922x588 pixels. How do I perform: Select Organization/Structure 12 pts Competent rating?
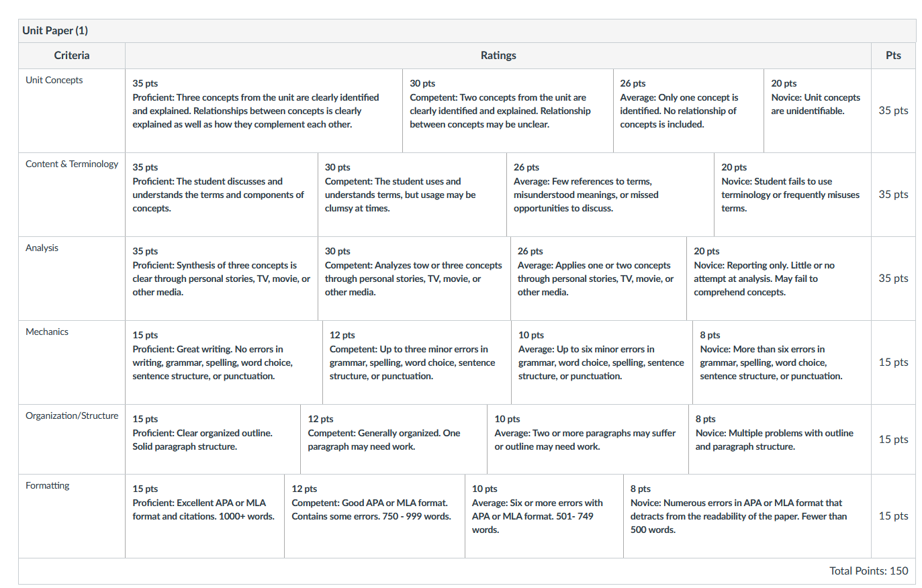coord(394,440)
